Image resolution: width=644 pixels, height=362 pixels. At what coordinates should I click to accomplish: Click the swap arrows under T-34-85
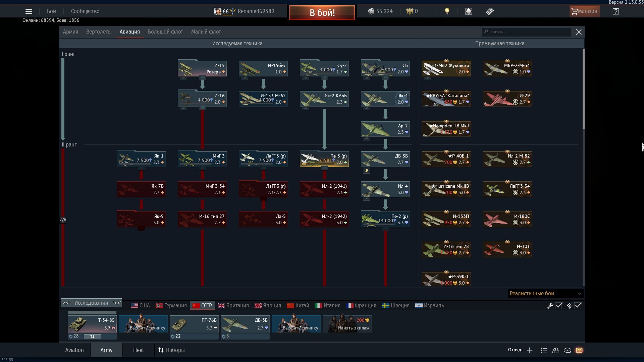92,337
